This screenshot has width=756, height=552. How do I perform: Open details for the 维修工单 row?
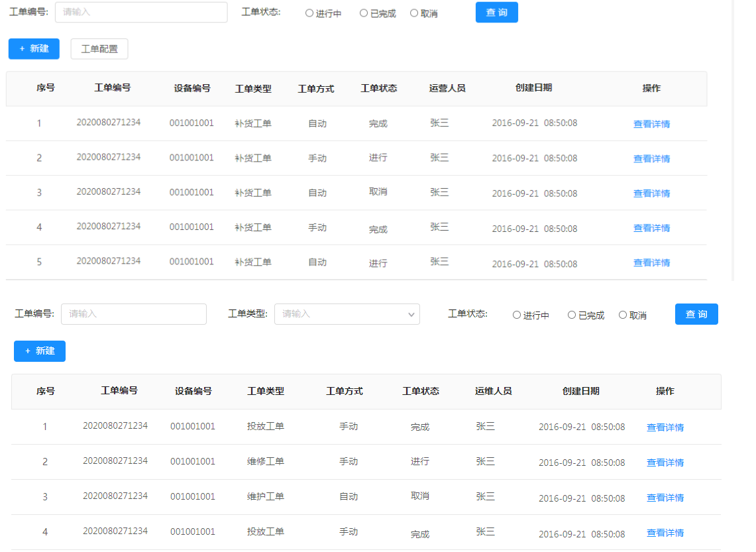pyautogui.click(x=665, y=462)
